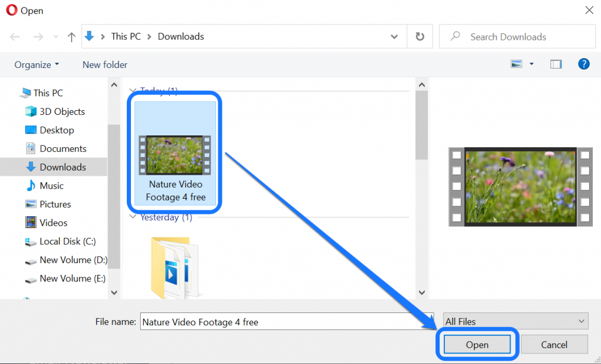Click the File name input field
The height and width of the screenshot is (364, 601).
coord(287,322)
